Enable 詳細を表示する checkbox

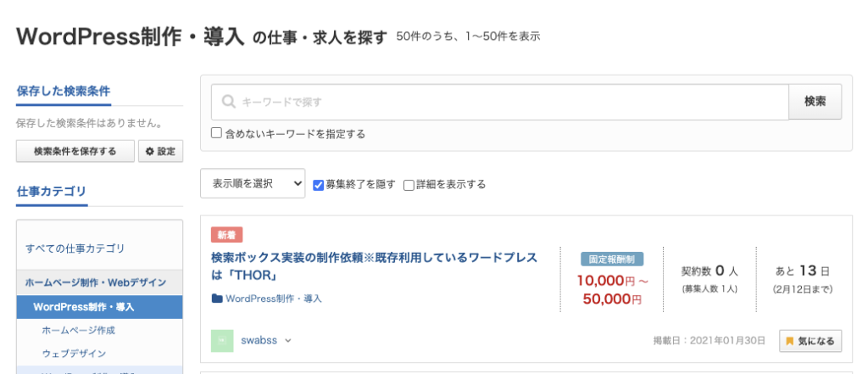coord(409,184)
